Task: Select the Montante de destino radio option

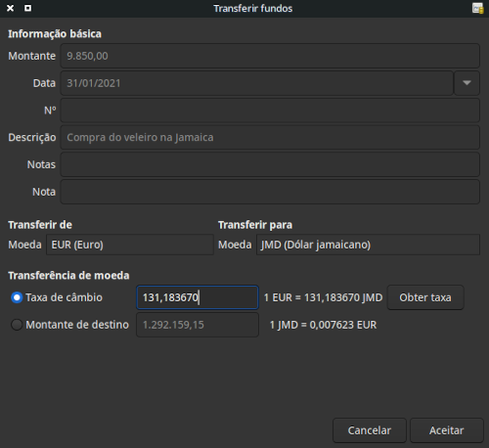Action: (17, 325)
